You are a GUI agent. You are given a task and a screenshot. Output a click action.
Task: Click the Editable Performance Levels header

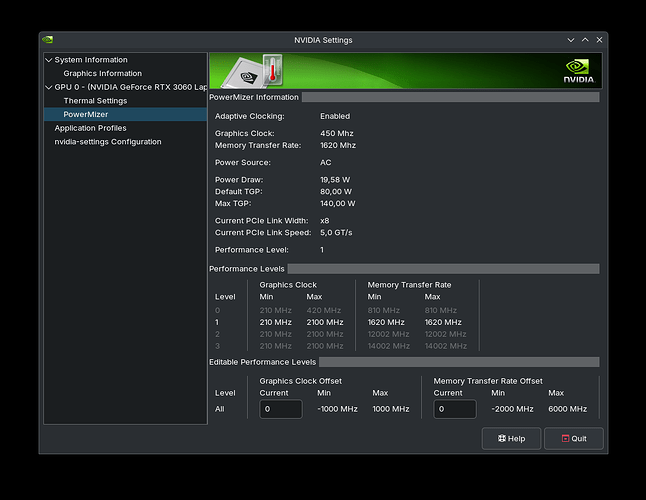click(262, 362)
